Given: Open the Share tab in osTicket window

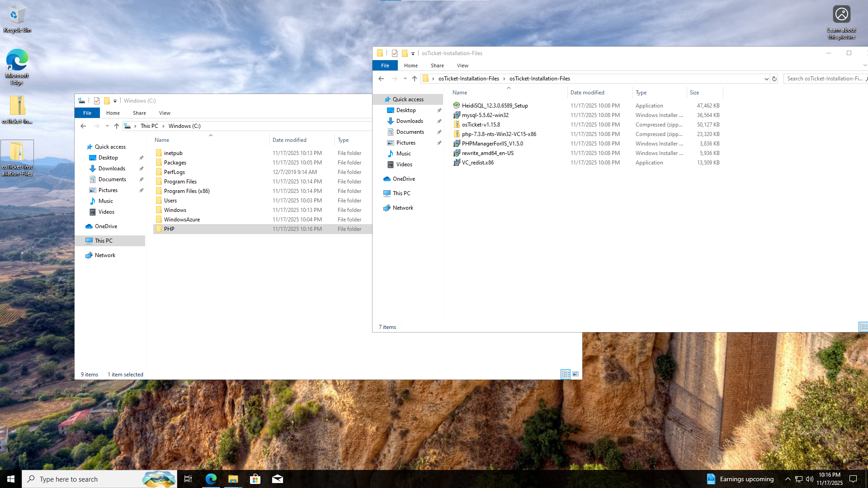Looking at the screenshot, I should [437, 66].
